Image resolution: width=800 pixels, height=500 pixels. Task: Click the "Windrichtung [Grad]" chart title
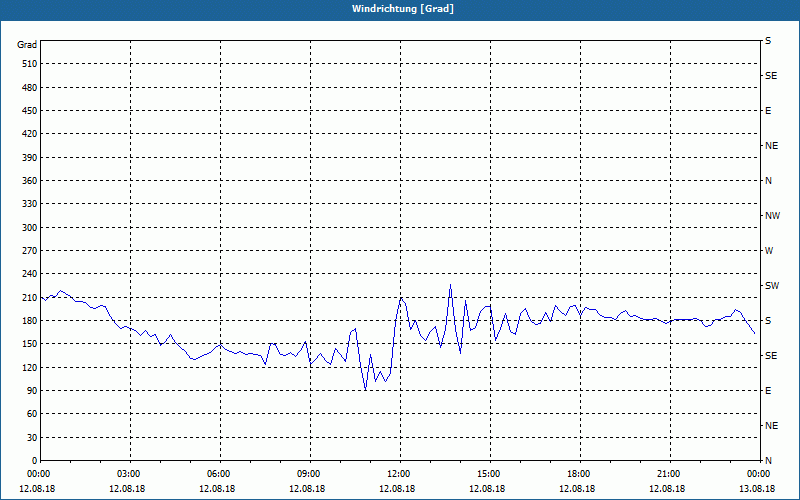click(403, 9)
